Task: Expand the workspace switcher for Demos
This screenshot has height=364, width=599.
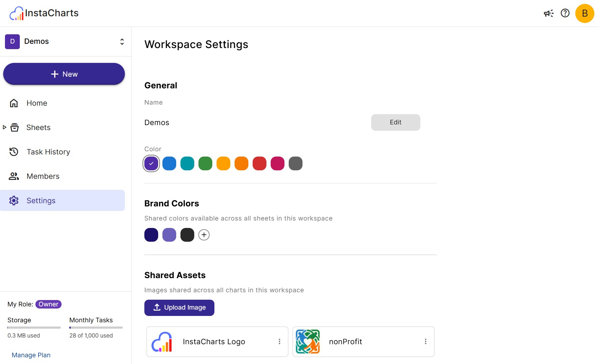Action: [122, 41]
